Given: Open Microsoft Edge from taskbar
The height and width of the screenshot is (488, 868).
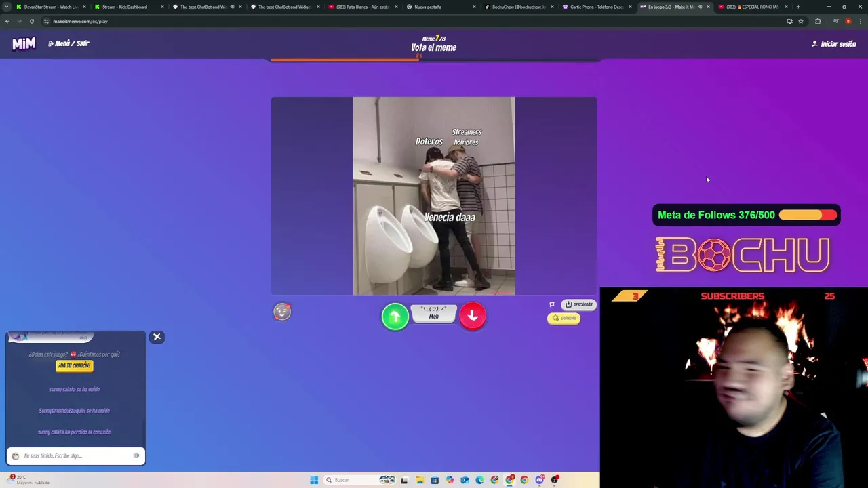Looking at the screenshot, I should [x=479, y=480].
